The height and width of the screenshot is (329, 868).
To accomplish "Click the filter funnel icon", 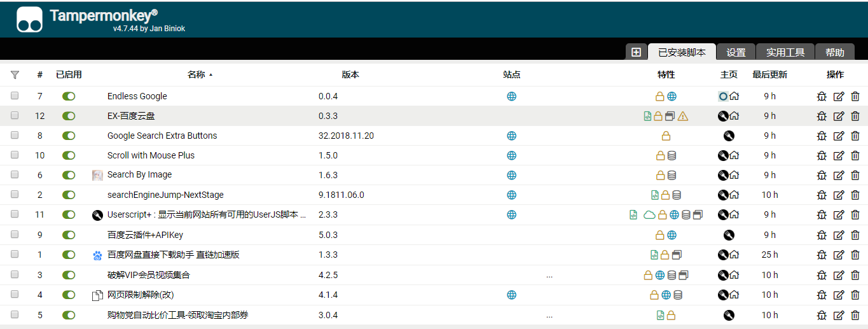I will click(x=15, y=74).
